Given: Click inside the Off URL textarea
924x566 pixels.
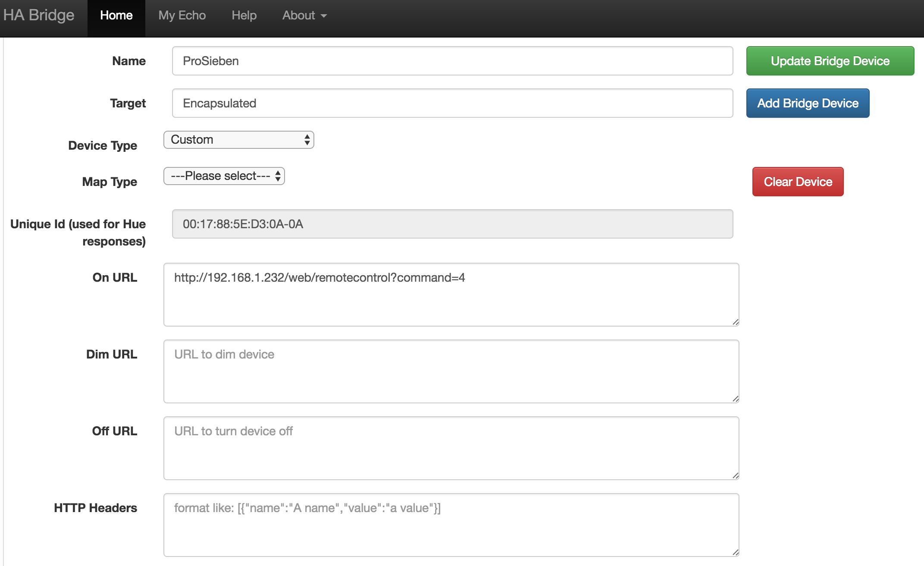Looking at the screenshot, I should tap(451, 448).
